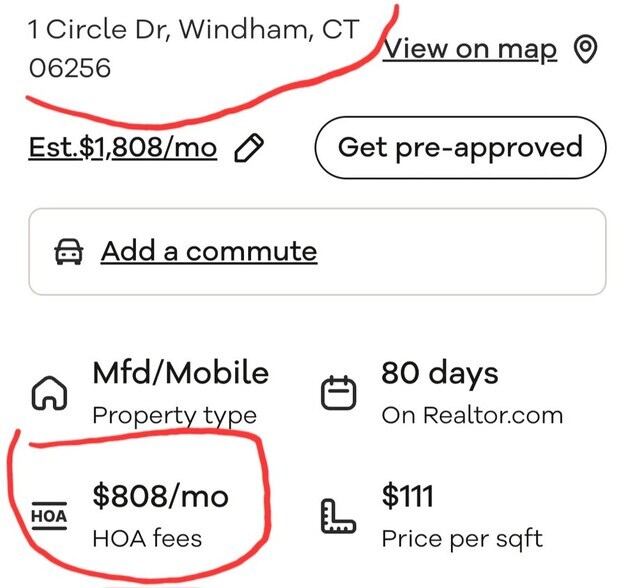Click the map pin icon
The image size is (635, 588).
(586, 49)
